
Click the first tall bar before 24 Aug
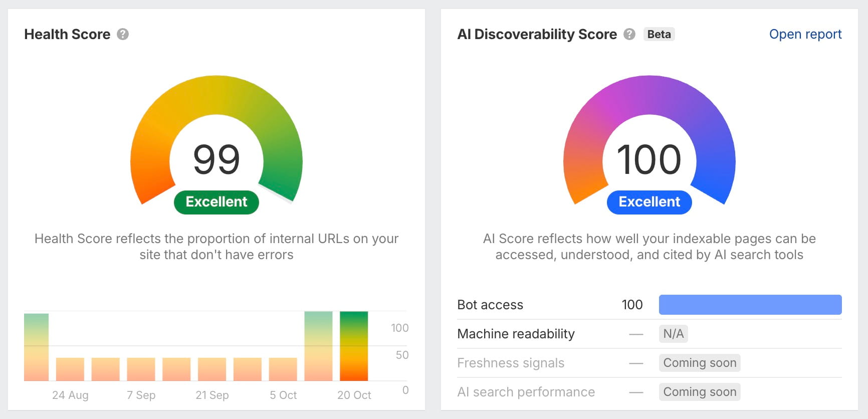36,347
